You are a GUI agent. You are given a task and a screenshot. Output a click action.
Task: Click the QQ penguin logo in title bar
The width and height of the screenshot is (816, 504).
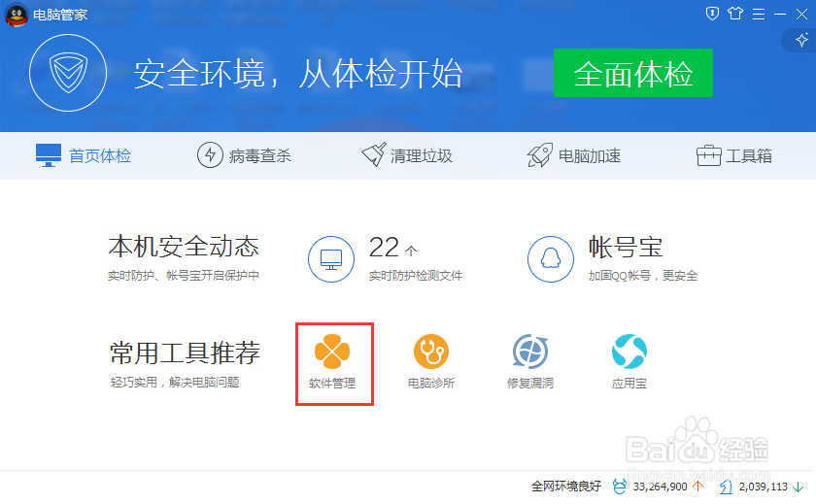point(17,15)
